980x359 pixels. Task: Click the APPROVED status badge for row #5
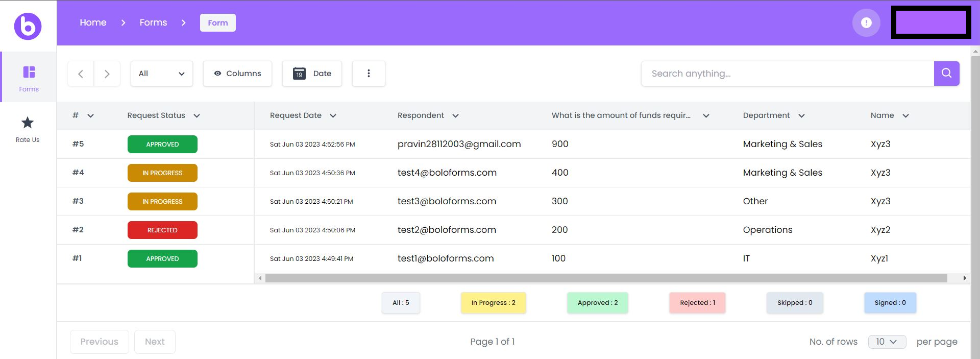tap(162, 145)
